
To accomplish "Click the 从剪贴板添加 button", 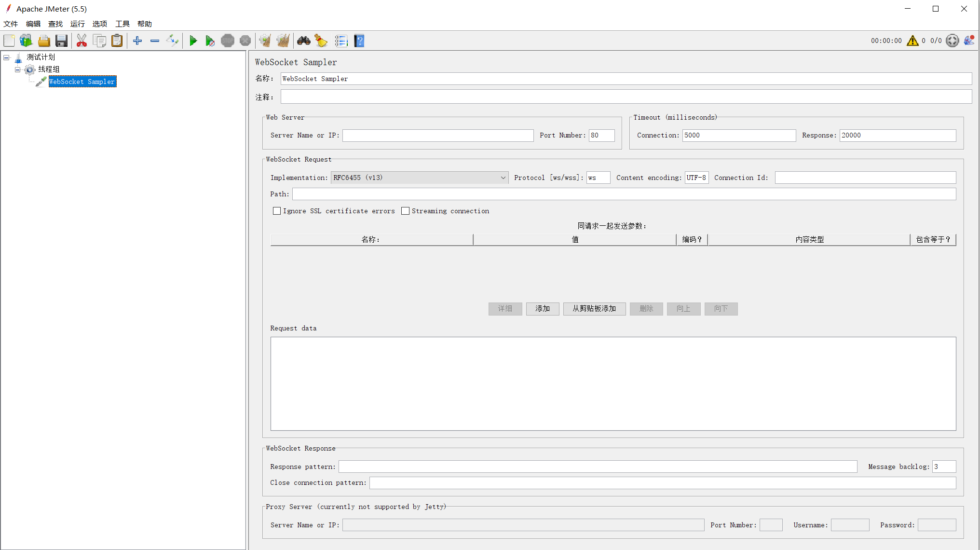I will pos(594,309).
